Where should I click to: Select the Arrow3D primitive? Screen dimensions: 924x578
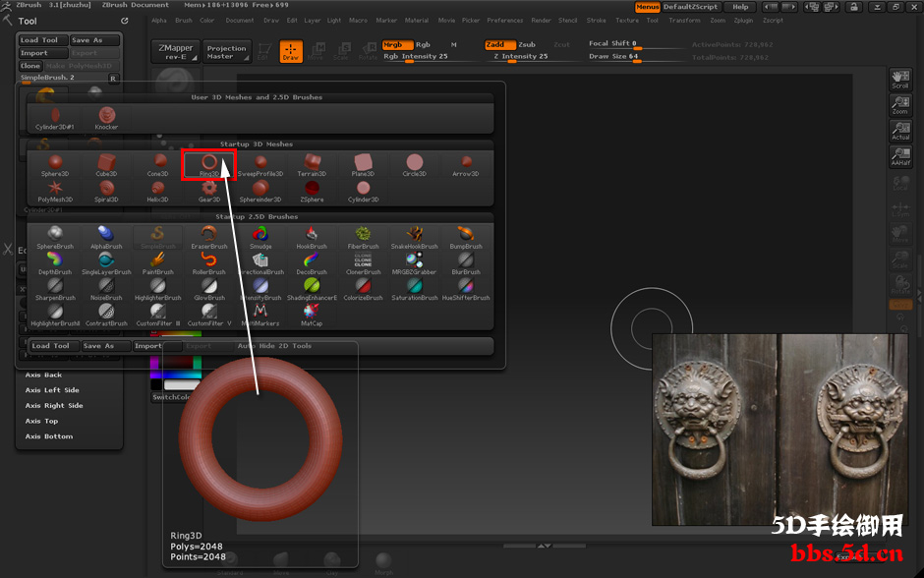tap(466, 165)
